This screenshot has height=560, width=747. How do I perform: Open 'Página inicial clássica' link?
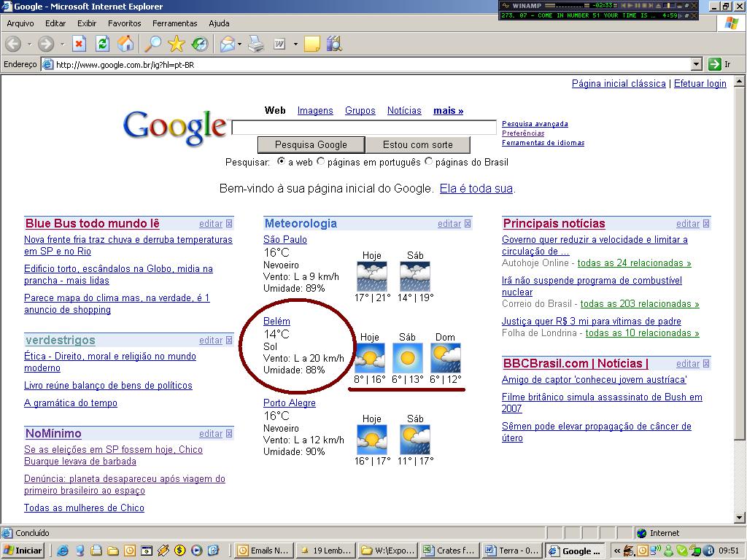(619, 84)
